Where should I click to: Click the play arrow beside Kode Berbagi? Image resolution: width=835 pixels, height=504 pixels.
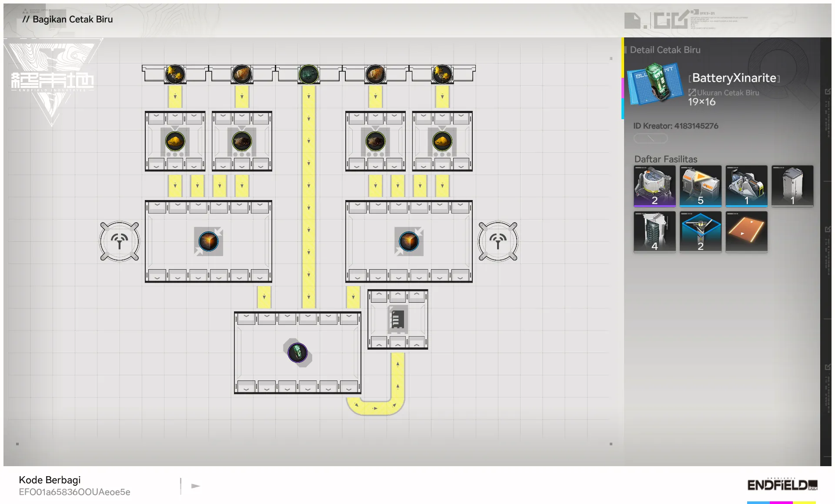coord(195,486)
